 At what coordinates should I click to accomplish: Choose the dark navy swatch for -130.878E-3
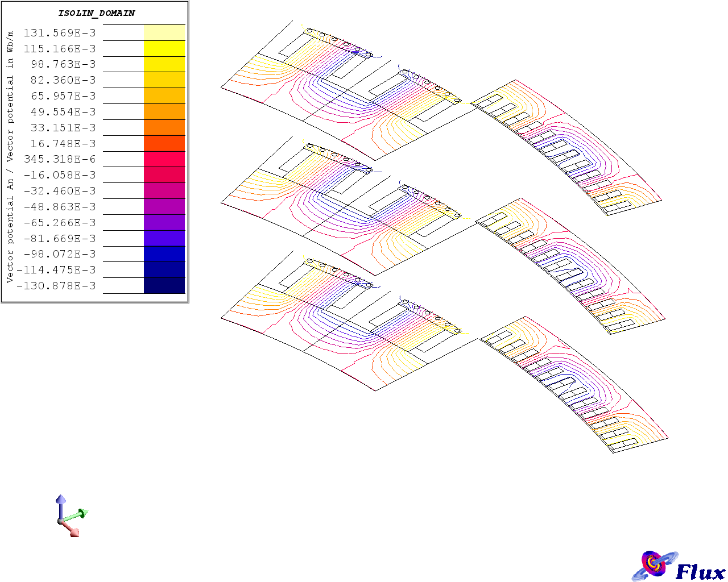(164, 285)
